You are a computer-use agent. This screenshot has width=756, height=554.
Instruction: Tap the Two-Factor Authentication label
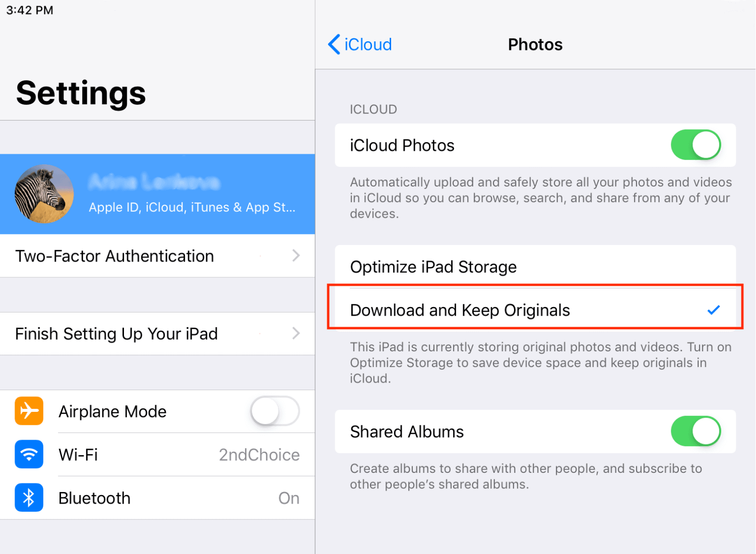pos(115,256)
